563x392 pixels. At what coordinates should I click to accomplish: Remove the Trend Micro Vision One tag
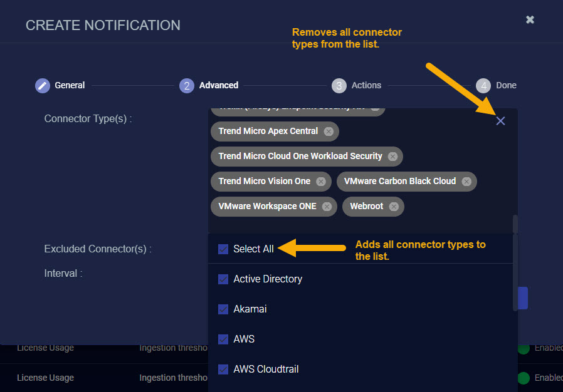pos(321,182)
